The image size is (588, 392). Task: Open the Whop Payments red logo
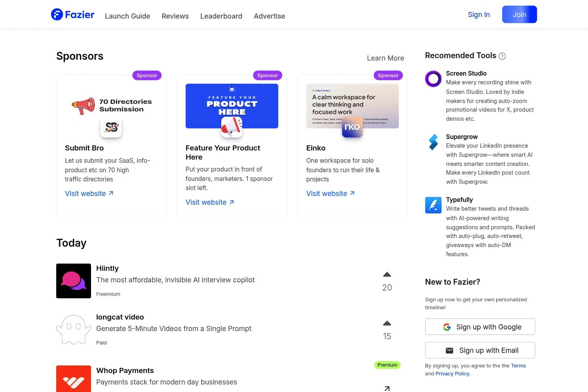[74, 379]
